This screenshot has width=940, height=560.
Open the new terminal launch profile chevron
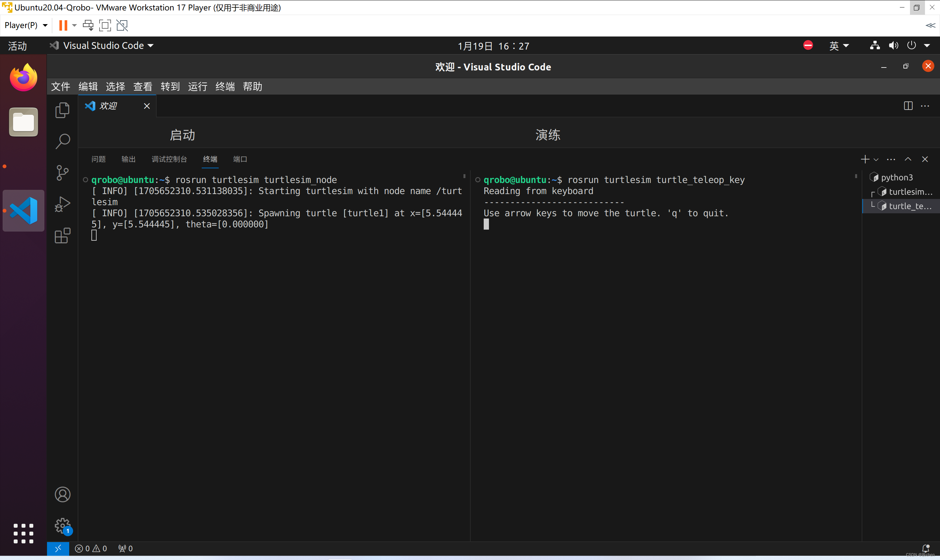pyautogui.click(x=876, y=159)
